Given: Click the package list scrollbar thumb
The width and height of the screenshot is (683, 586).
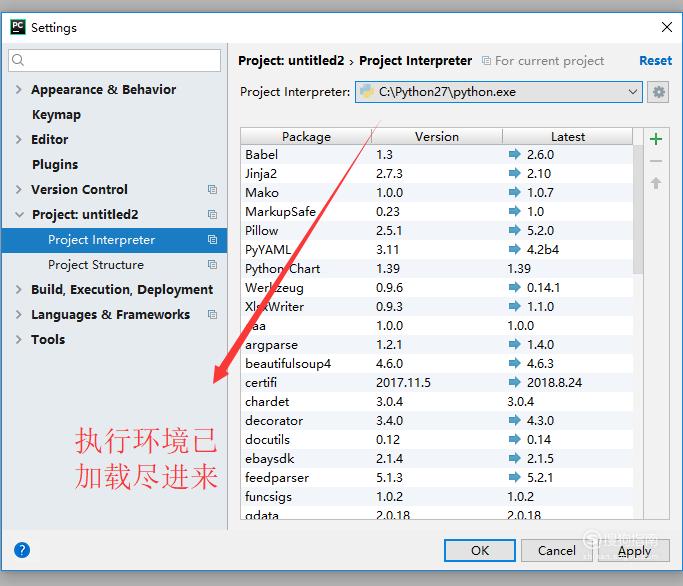Looking at the screenshot, I should 638,209.
